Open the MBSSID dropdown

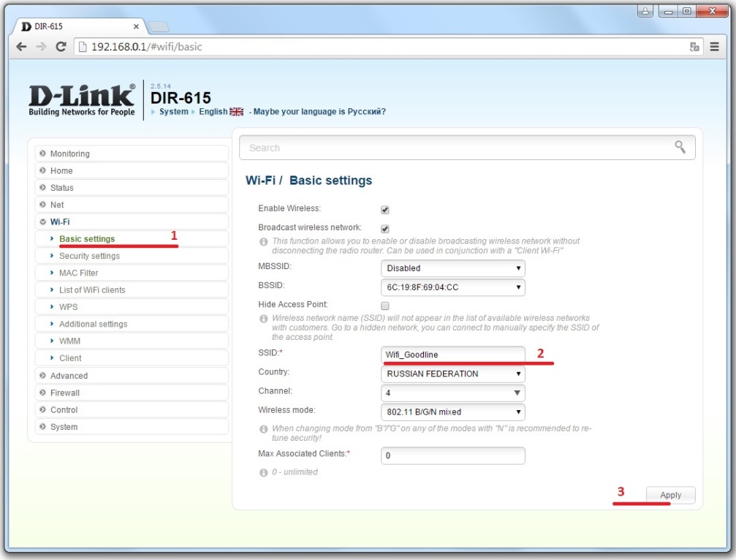453,268
